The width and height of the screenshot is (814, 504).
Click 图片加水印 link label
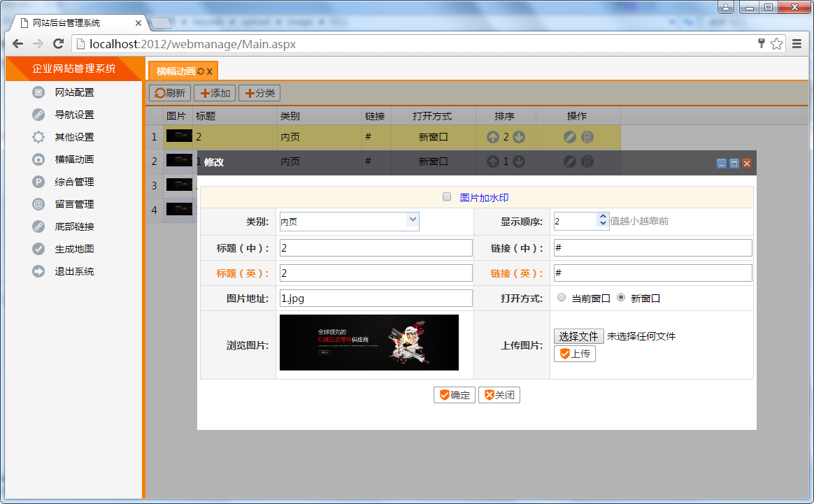[x=484, y=198]
